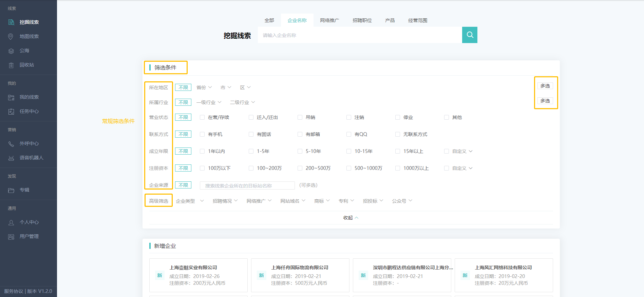Expand the 专利 dropdown
This screenshot has width=644, height=297.
[346, 201]
